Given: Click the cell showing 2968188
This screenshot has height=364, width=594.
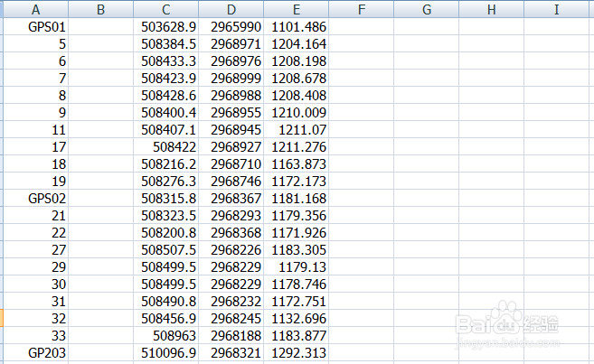Looking at the screenshot, I should click(x=231, y=335).
